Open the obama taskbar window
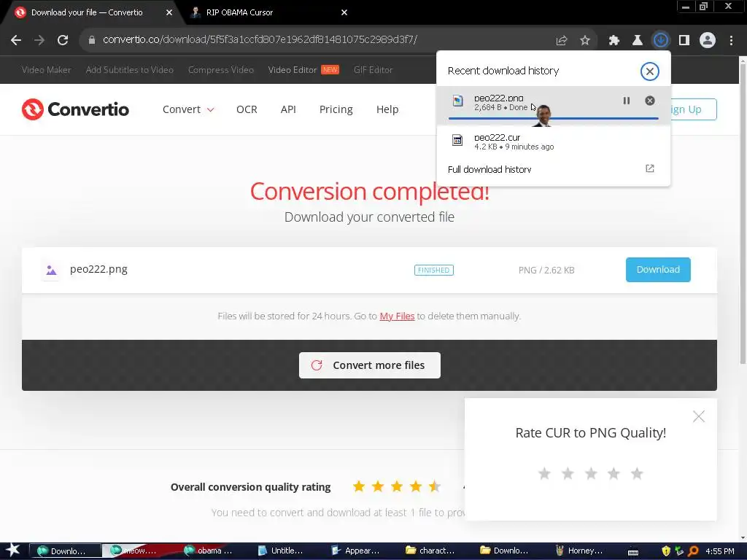The width and height of the screenshot is (747, 560). click(x=209, y=551)
